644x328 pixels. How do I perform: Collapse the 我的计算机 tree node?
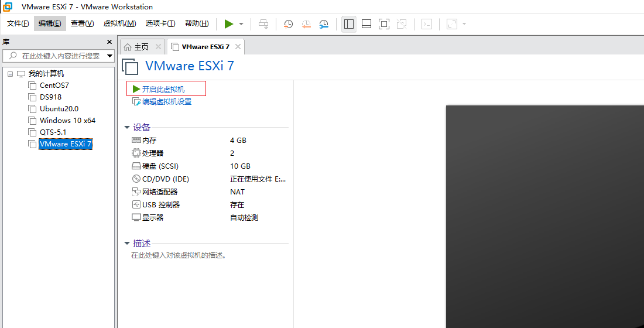point(11,74)
